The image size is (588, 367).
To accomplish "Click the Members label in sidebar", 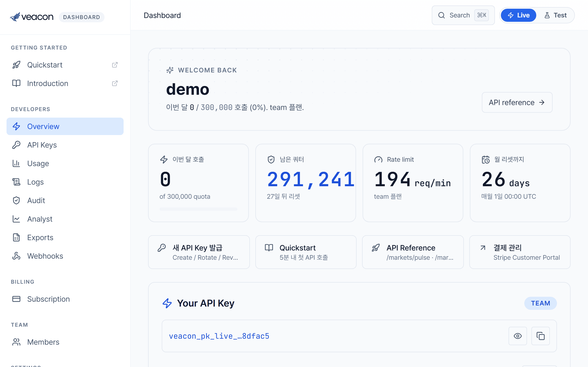I will (43, 342).
